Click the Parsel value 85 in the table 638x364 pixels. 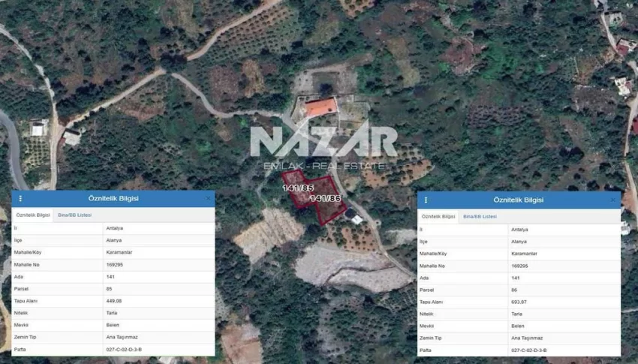point(110,288)
